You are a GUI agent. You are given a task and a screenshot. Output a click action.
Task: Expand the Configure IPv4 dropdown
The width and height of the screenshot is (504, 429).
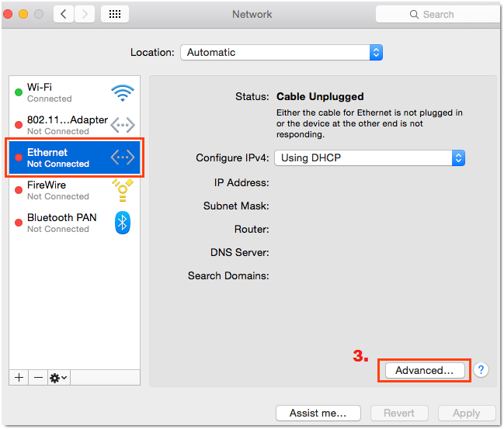click(370, 157)
